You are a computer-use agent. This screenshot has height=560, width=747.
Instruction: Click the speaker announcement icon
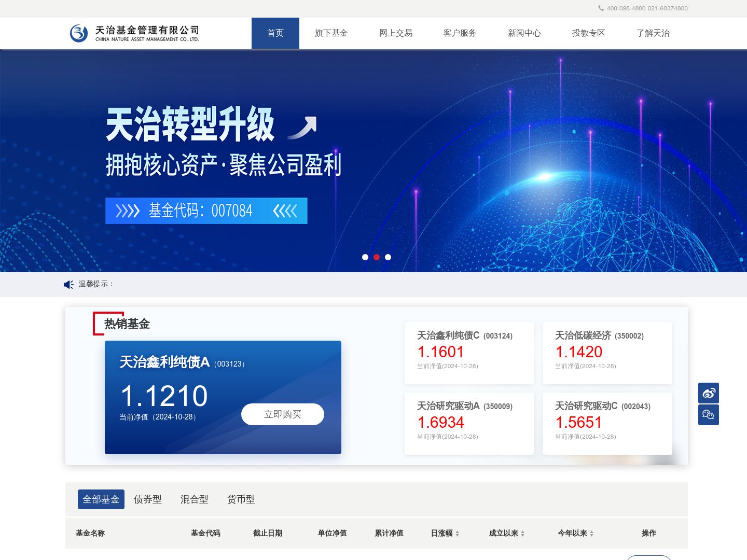[x=68, y=285]
